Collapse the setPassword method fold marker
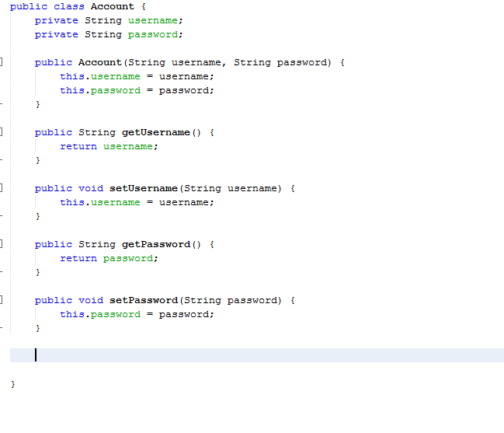The height and width of the screenshot is (433, 504). 1,300
